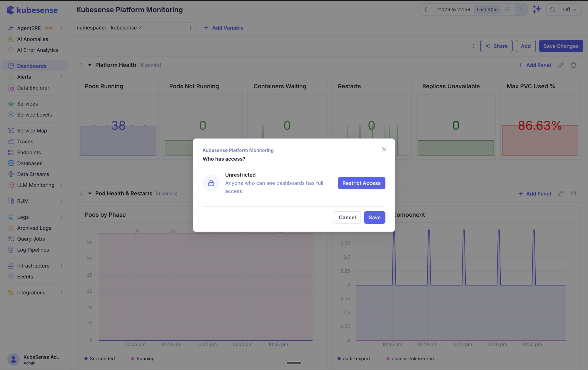The height and width of the screenshot is (370, 588).
Task: Click the unlocked padlock icon
Action: (x=211, y=183)
